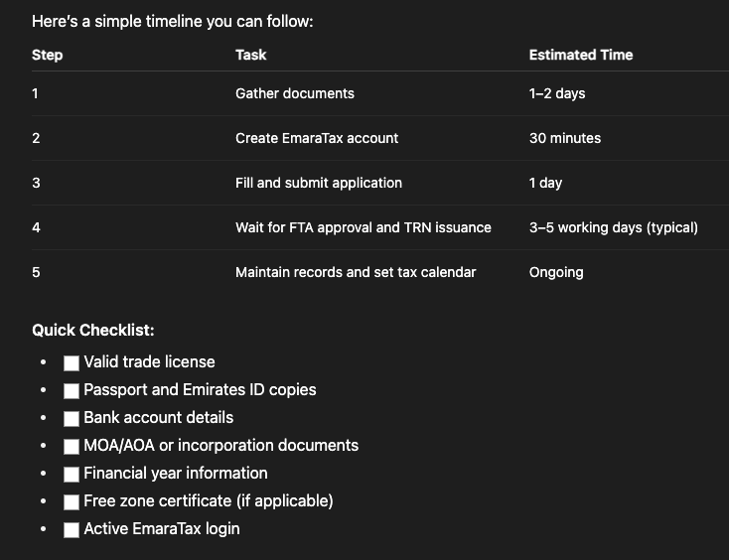This screenshot has height=560, width=729.
Task: Tick the Passport and Emirates ID copies box
Action: coord(72,390)
